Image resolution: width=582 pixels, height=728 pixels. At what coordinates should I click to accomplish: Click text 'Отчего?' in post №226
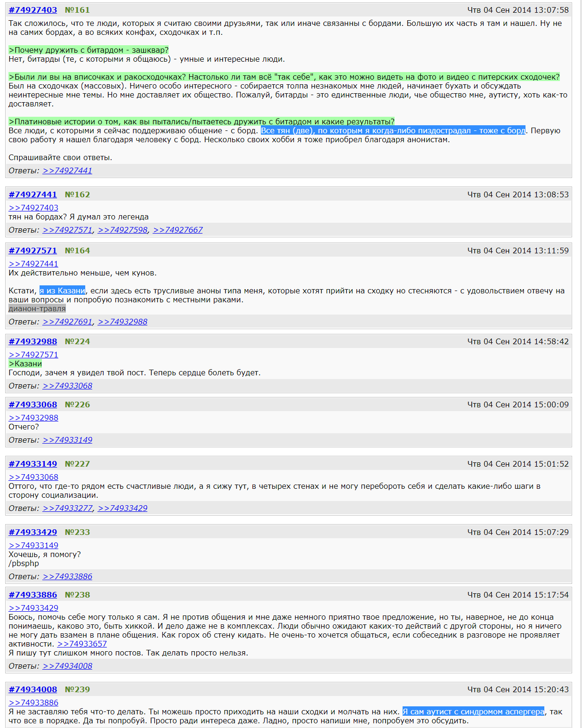[x=24, y=427]
